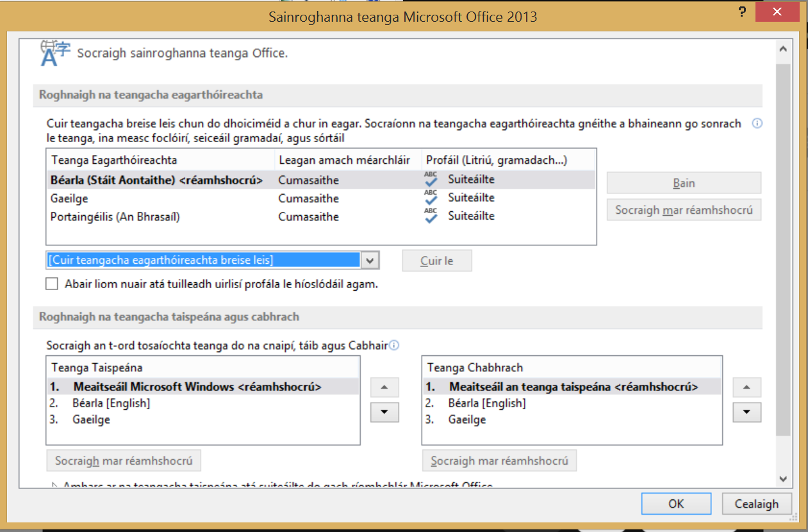This screenshot has width=808, height=532.
Task: Click the help question mark in title bar
Action: (741, 12)
